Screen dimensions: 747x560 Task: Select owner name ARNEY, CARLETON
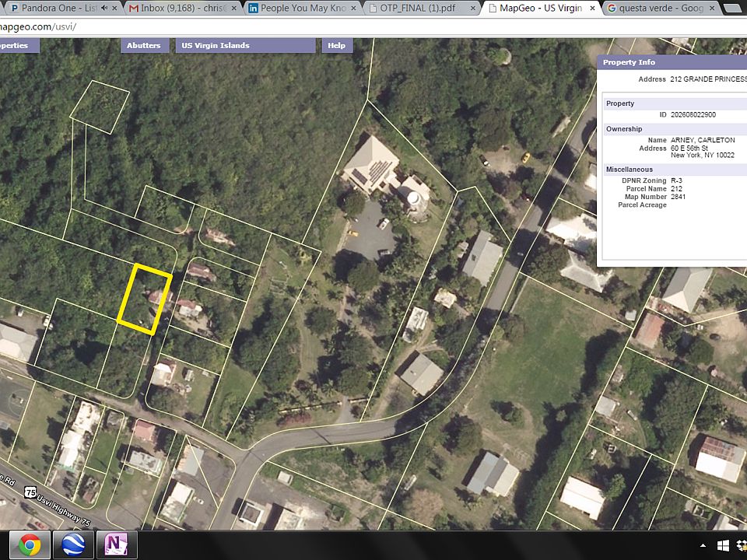click(x=703, y=140)
